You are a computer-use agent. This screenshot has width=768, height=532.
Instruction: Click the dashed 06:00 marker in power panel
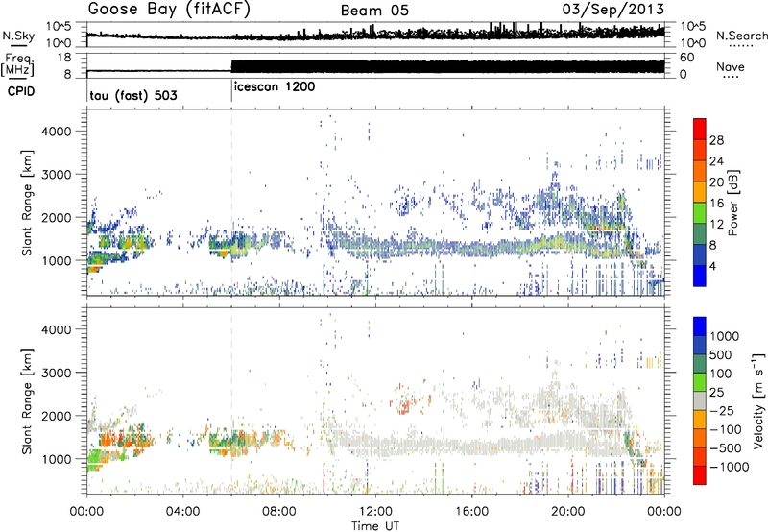pyautogui.click(x=231, y=203)
